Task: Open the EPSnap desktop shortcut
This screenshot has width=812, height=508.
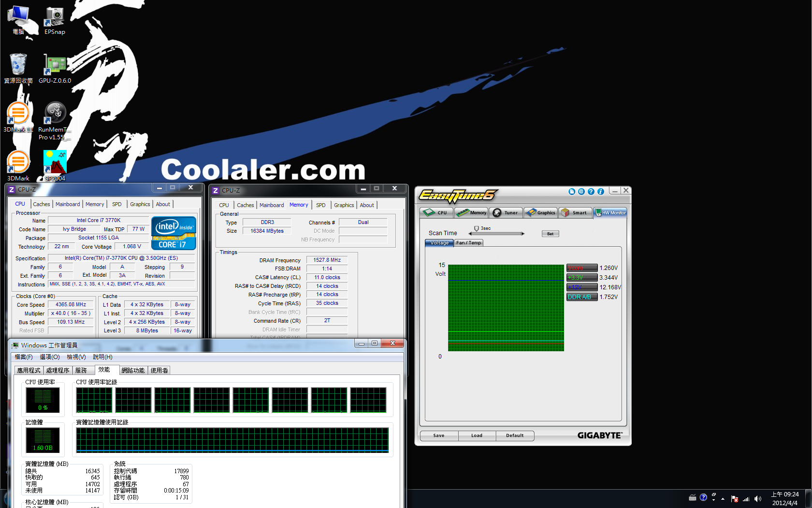Action: (x=55, y=20)
